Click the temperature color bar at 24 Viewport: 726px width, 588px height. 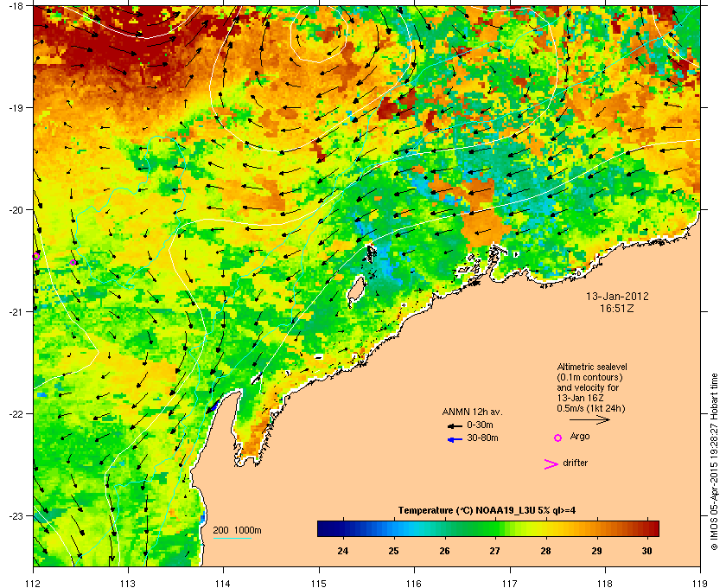343,528
